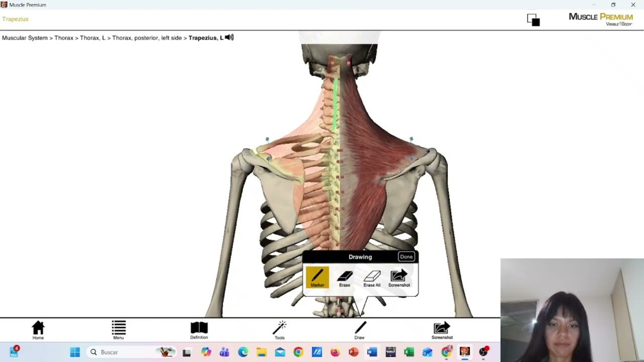The height and width of the screenshot is (362, 644).
Task: Click Muscular System breadcrumb
Action: [x=25, y=38]
